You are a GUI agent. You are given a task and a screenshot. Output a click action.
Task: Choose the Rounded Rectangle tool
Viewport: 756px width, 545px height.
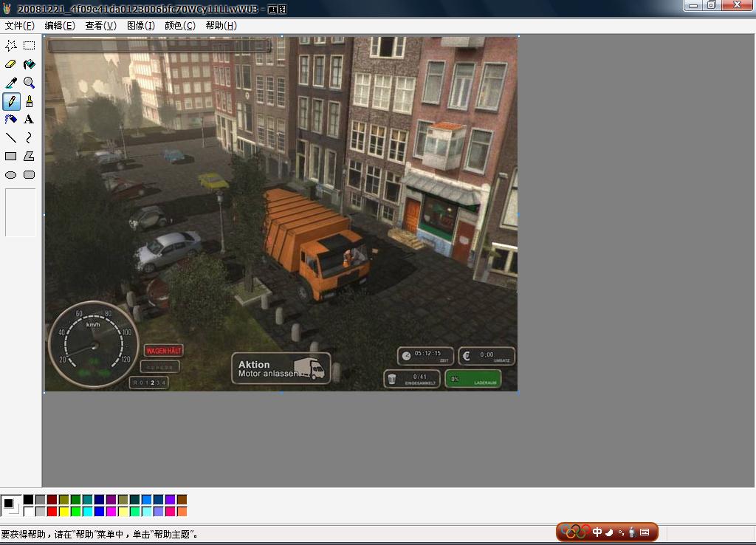tap(29, 175)
